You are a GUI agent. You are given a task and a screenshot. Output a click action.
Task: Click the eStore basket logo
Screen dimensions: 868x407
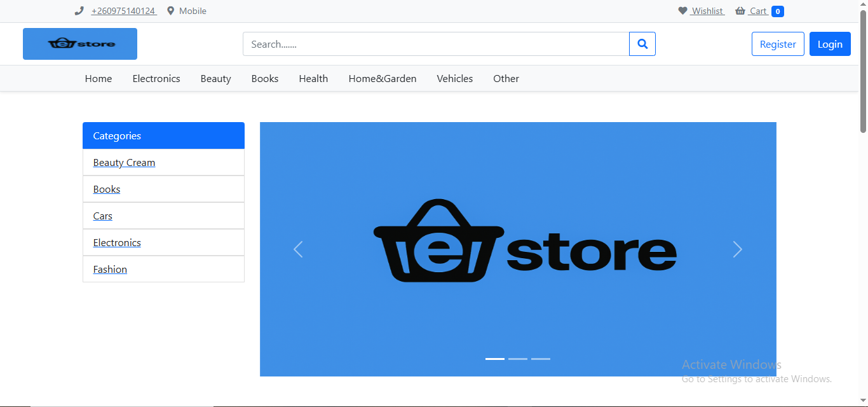click(x=79, y=43)
